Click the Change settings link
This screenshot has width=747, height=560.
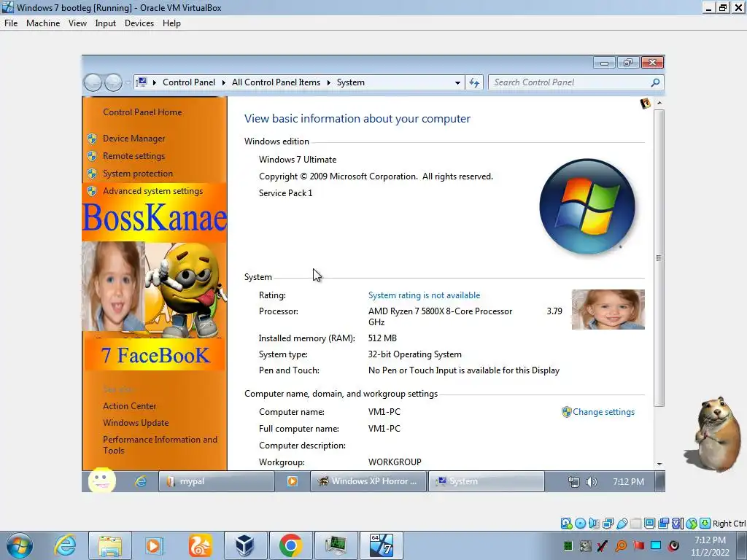(603, 412)
